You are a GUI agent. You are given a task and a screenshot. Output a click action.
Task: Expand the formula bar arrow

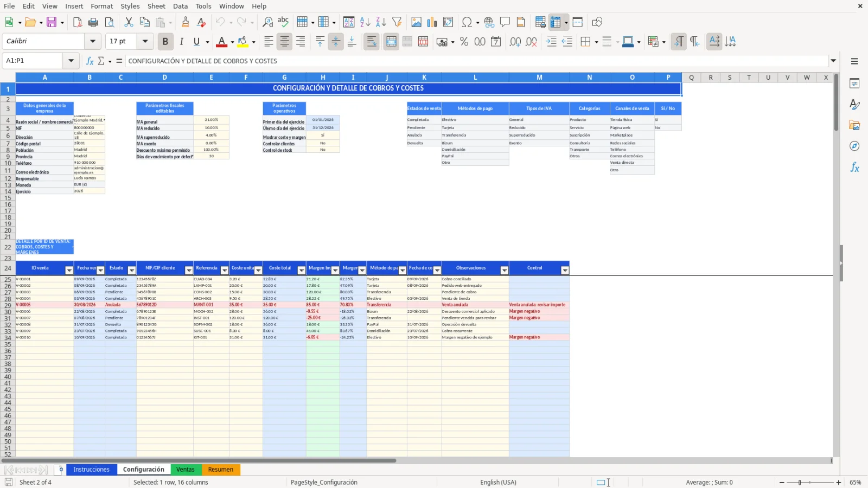[x=833, y=61]
